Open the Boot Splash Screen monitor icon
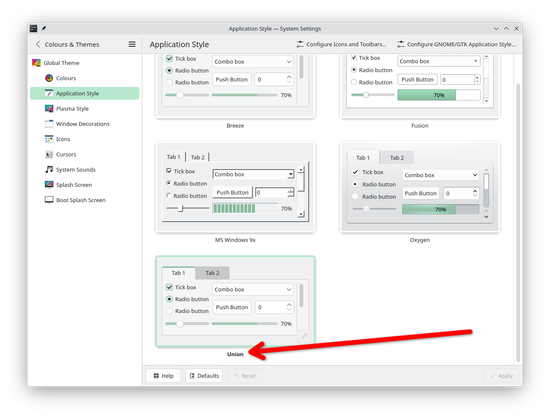550x419 pixels. (x=49, y=200)
